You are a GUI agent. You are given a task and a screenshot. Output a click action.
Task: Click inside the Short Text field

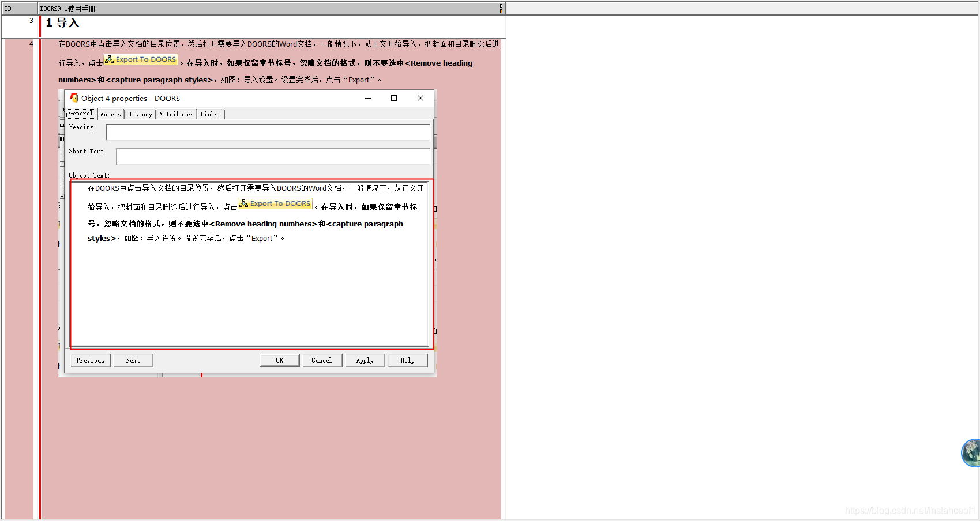click(273, 157)
